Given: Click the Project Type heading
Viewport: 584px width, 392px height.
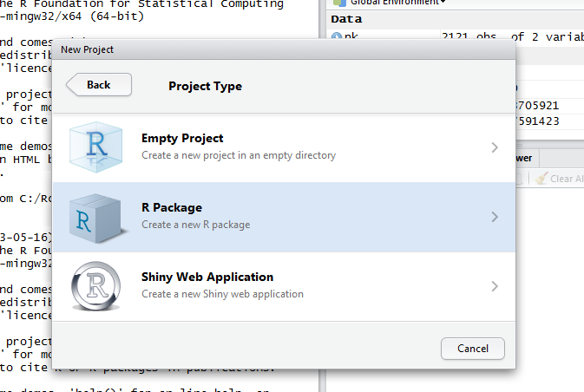Looking at the screenshot, I should coord(205,86).
